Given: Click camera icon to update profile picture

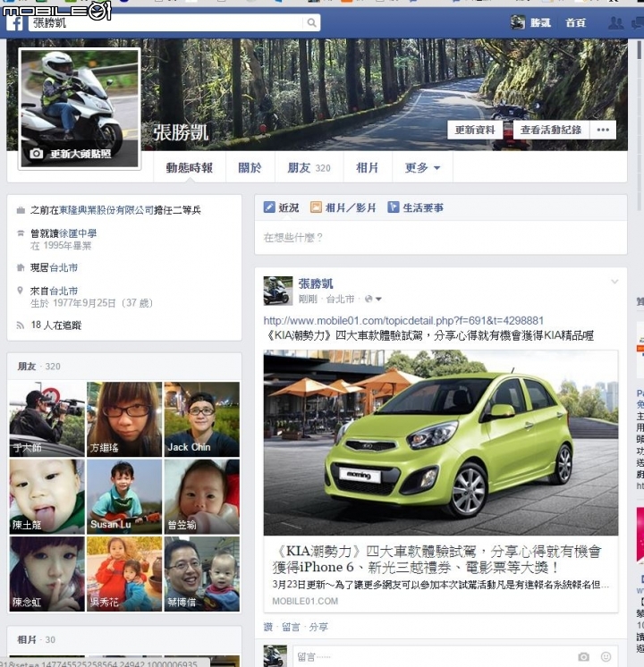Looking at the screenshot, I should pyautogui.click(x=36, y=154).
